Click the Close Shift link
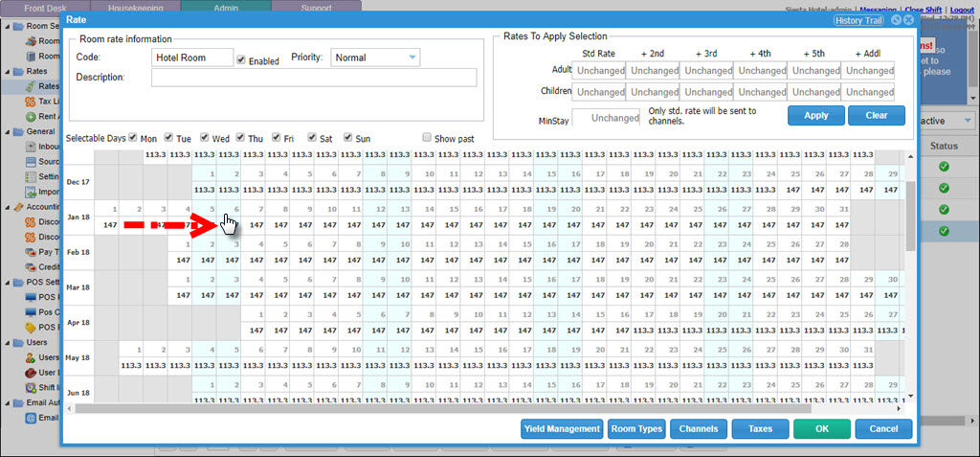This screenshot has width=980, height=457. (924, 10)
